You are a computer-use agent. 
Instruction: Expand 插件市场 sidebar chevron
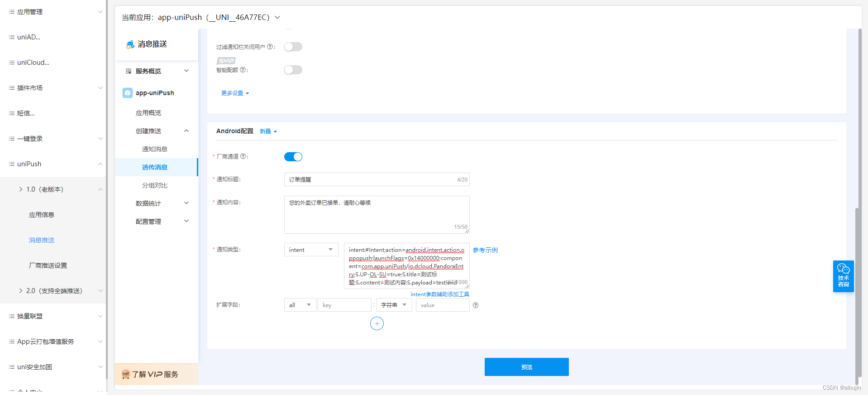tap(100, 88)
